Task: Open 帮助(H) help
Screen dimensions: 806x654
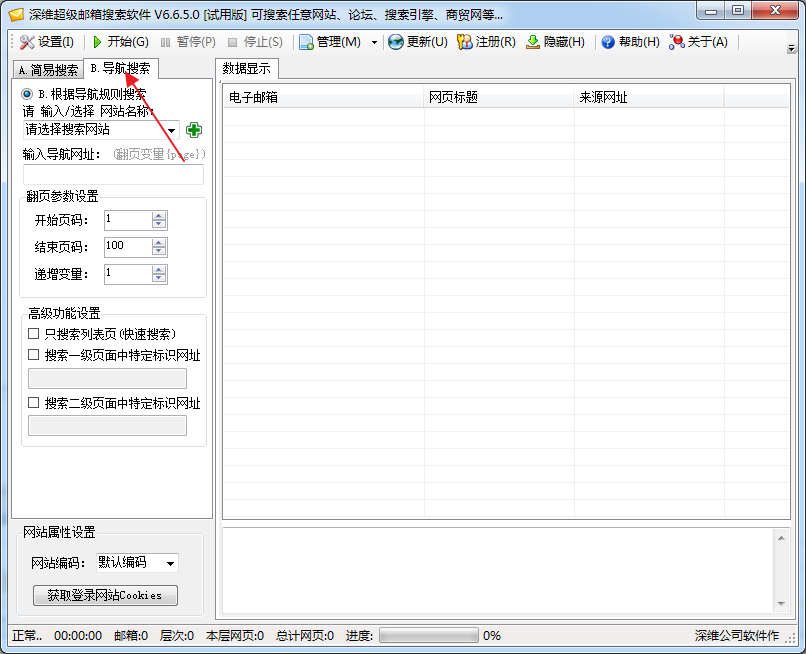Action: [x=630, y=42]
